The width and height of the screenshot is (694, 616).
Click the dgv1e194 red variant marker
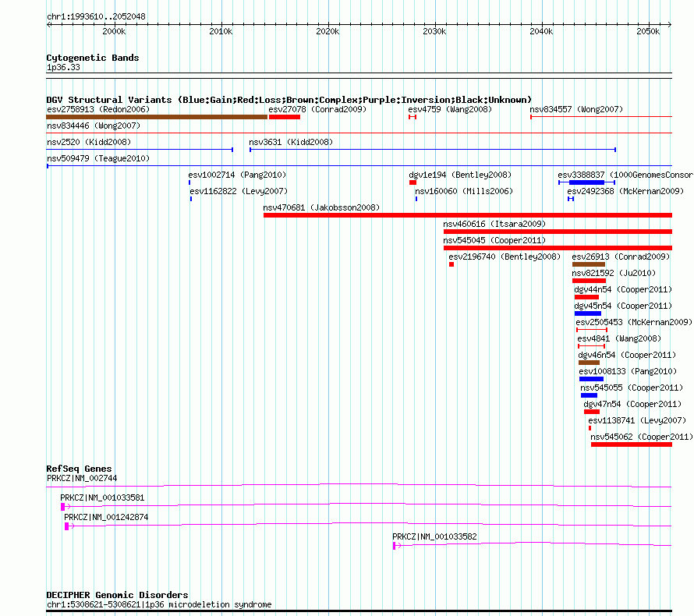tap(413, 182)
